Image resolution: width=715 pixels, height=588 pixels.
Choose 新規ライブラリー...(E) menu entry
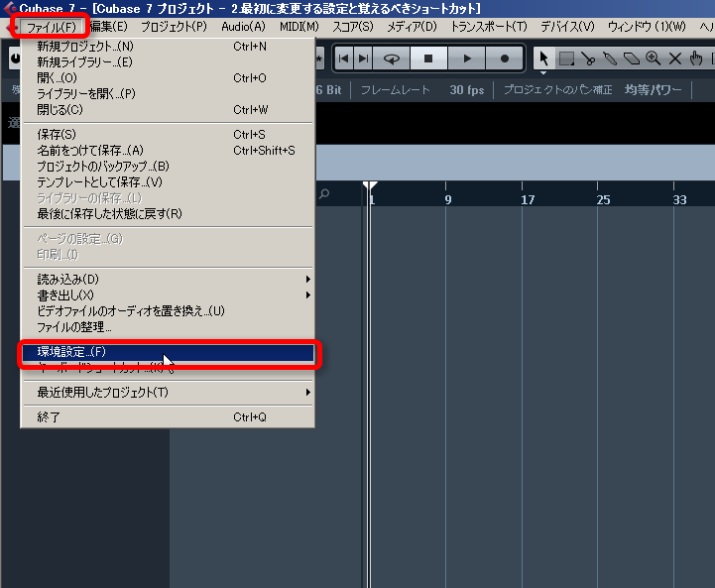[168, 62]
